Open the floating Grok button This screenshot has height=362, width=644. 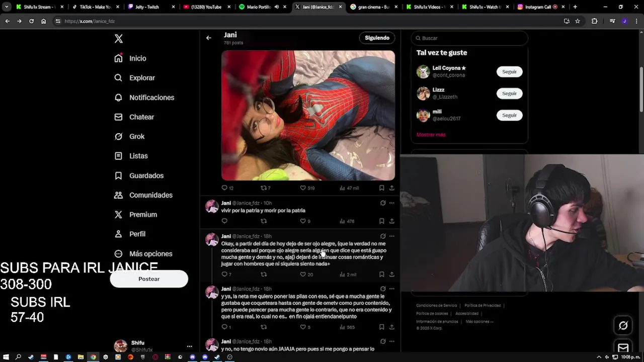click(x=623, y=326)
